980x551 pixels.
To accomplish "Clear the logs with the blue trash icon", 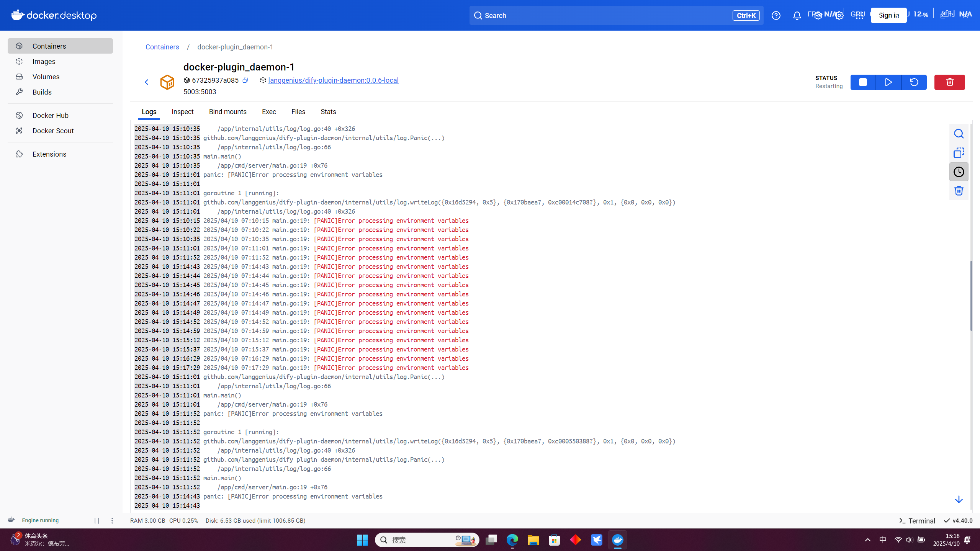I will pyautogui.click(x=959, y=191).
